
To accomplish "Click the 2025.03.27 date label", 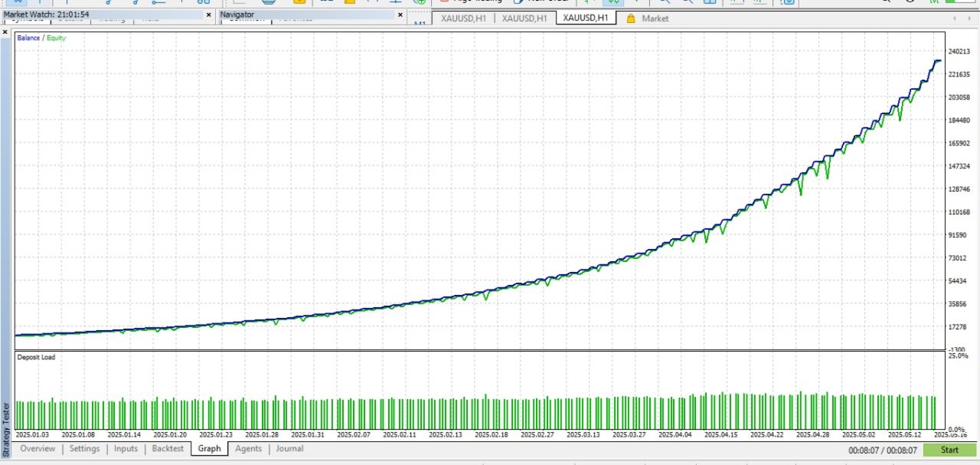I will tap(629, 434).
